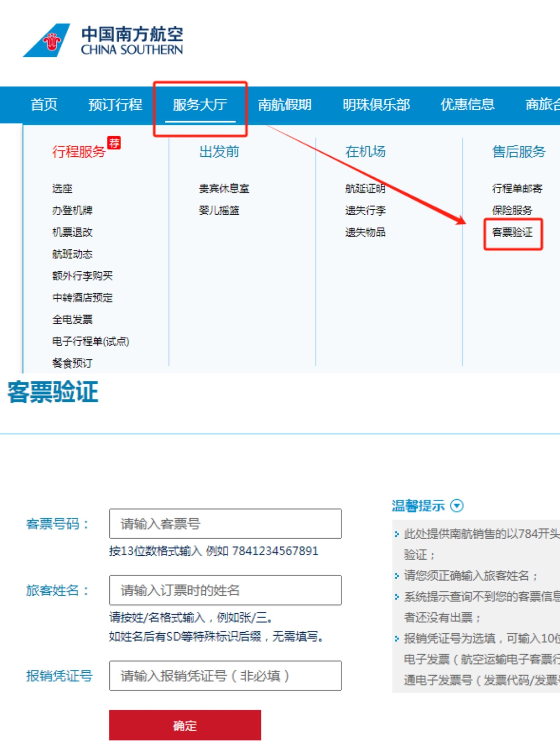Open the 优惠信息 nav tab

pyautogui.click(x=468, y=105)
